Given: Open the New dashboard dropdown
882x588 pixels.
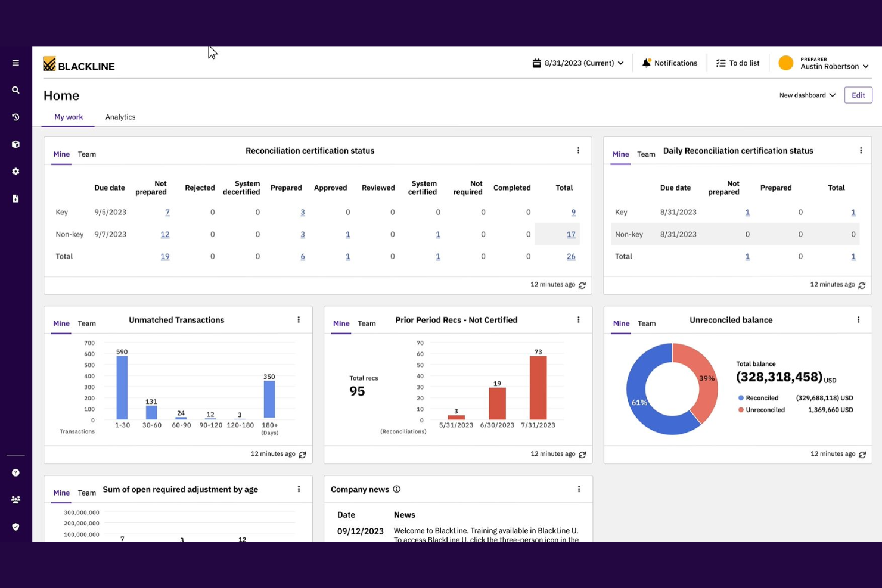Looking at the screenshot, I should 808,95.
